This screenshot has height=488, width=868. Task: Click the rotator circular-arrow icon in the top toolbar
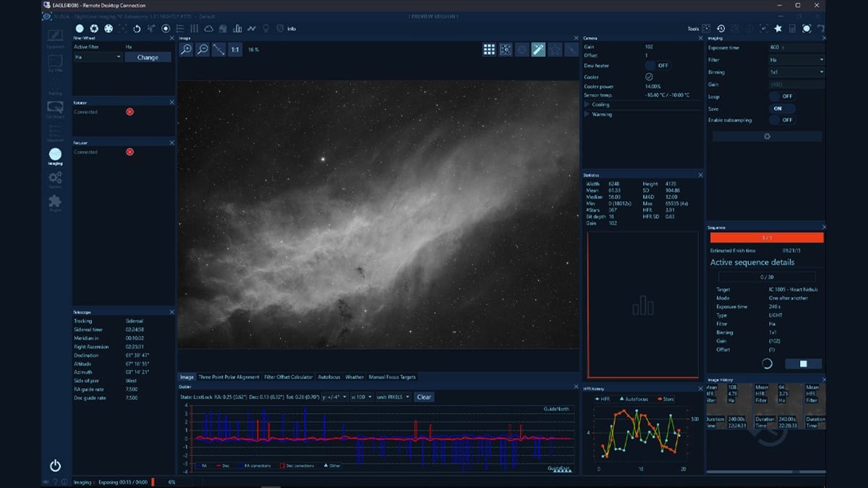tap(137, 29)
